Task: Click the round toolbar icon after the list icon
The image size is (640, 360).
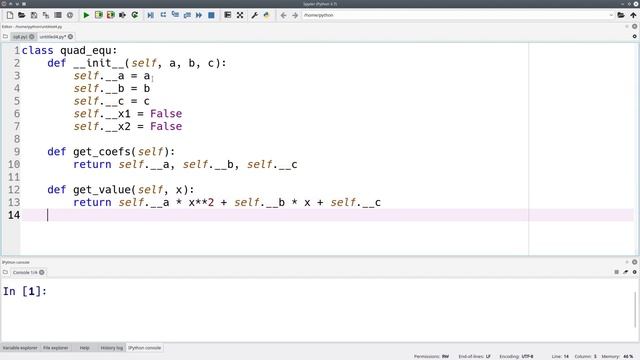Action: click(70, 15)
